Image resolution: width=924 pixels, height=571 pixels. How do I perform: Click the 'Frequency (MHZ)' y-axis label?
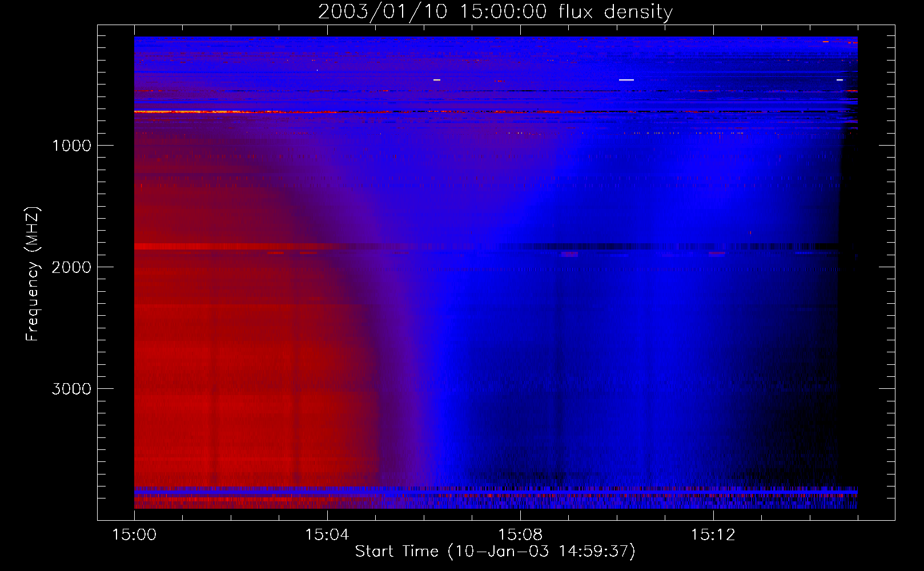(x=33, y=274)
